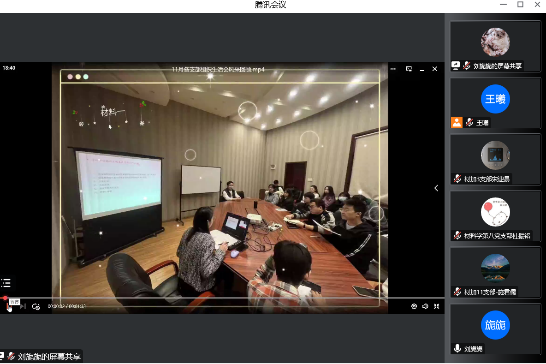Select the red balloon avatar participant
Image resolution: width=546 pixels, height=364 pixels.
(x=495, y=216)
